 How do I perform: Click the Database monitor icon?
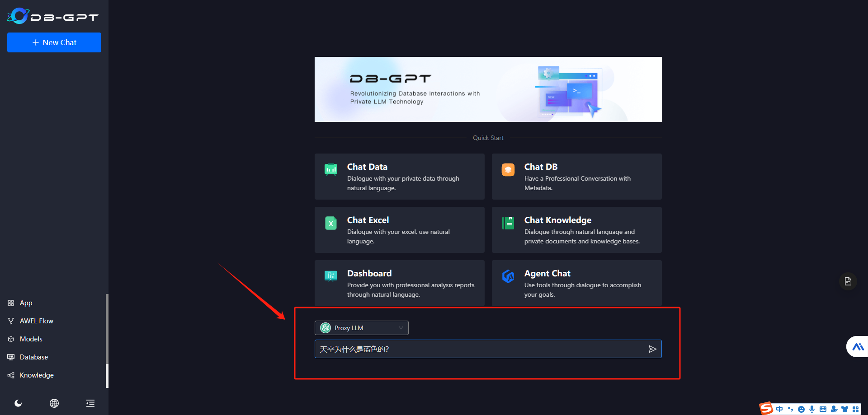click(x=11, y=357)
